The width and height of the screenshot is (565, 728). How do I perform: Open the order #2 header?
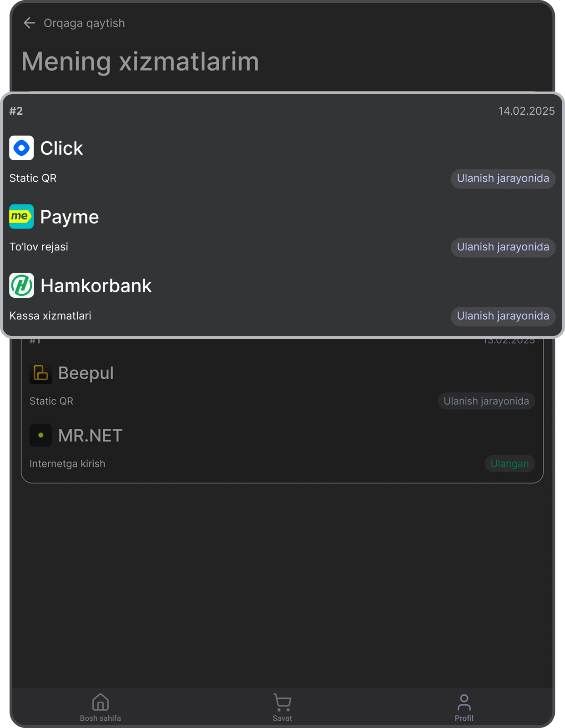pyautogui.click(x=16, y=111)
